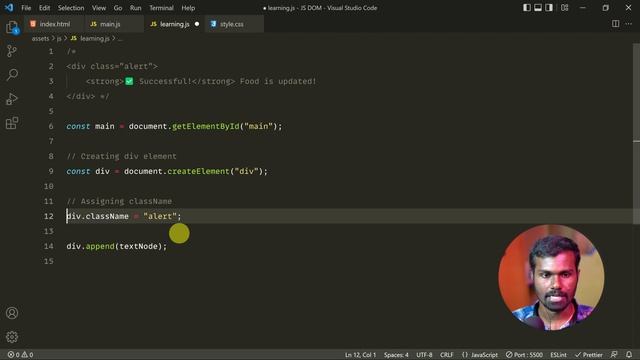The width and height of the screenshot is (640, 360).
Task: Click the Port : 5500 live server item
Action: pyautogui.click(x=524, y=355)
